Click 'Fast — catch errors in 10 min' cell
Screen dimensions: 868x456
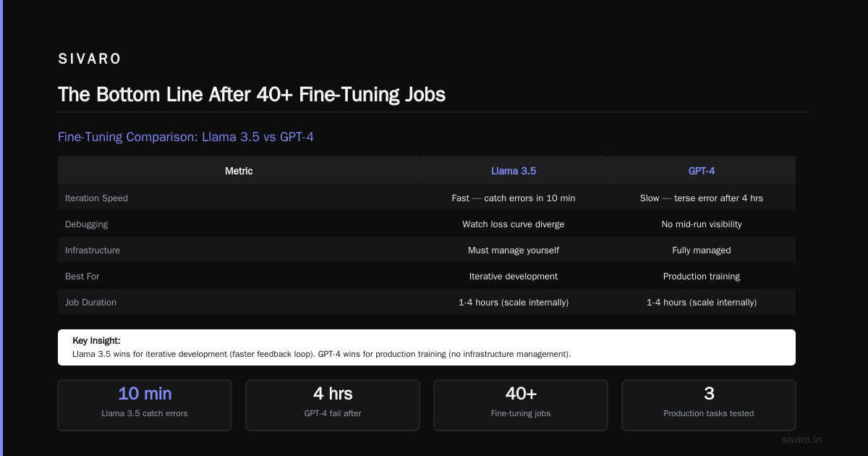point(514,198)
